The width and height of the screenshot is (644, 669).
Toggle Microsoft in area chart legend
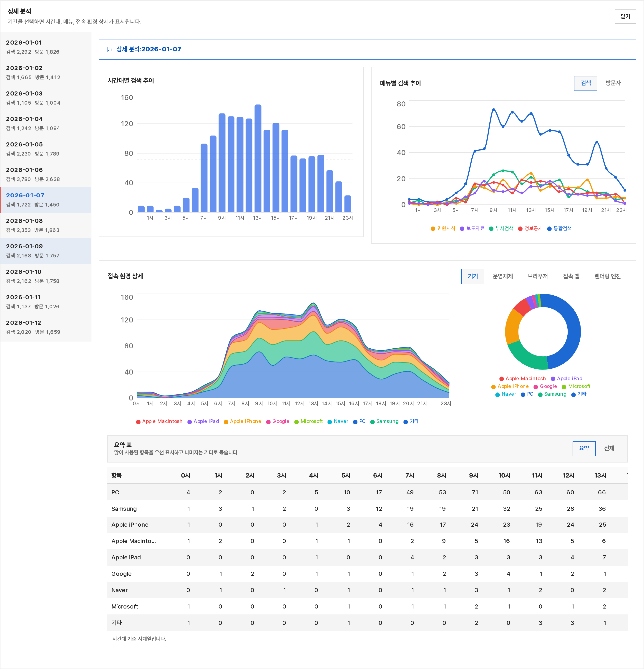click(309, 422)
